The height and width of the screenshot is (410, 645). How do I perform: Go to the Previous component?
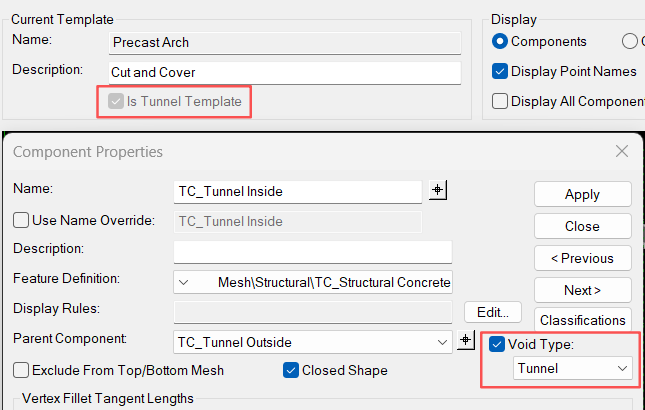[582, 258]
